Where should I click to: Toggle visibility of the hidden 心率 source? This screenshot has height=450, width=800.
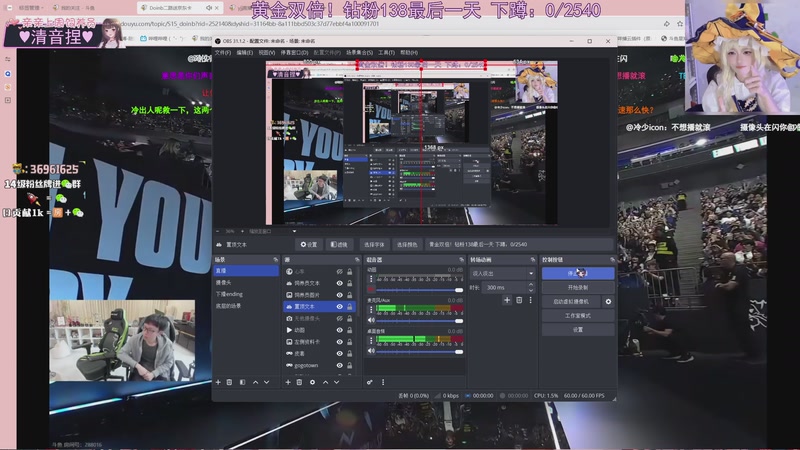(x=339, y=271)
